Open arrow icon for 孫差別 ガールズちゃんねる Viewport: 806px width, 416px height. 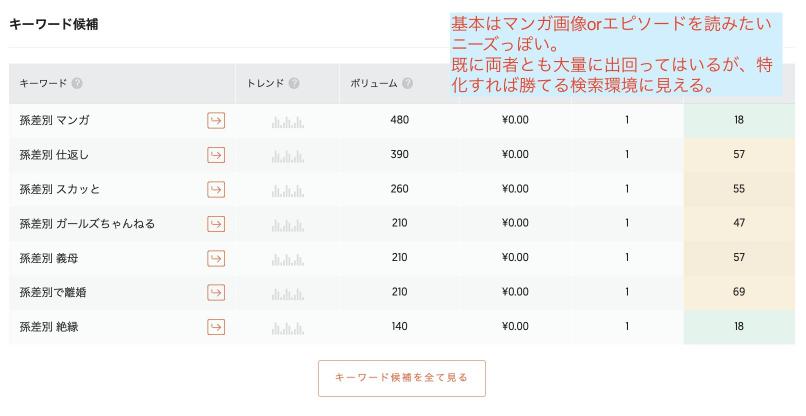coord(216,224)
